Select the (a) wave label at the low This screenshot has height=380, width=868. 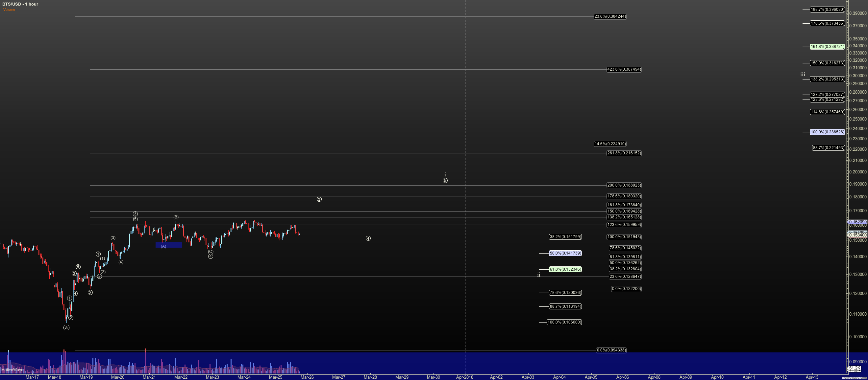[x=66, y=327]
